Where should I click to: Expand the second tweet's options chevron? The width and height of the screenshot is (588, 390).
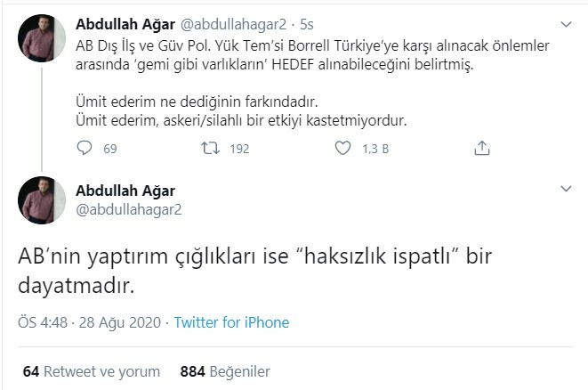click(x=566, y=190)
